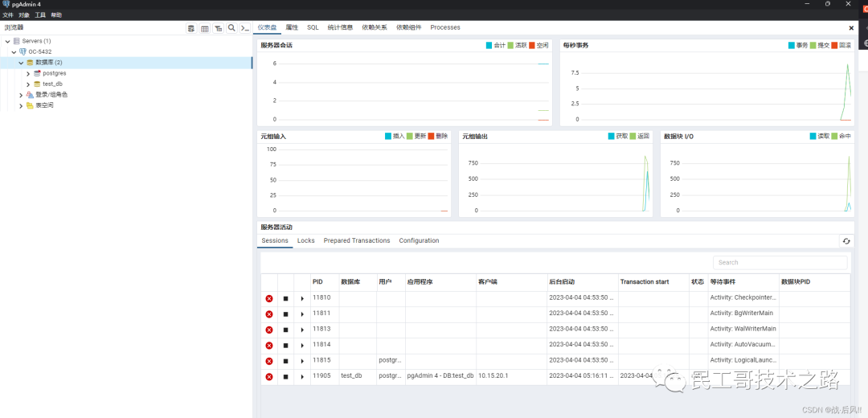Cancel active query for PID 11815

285,361
